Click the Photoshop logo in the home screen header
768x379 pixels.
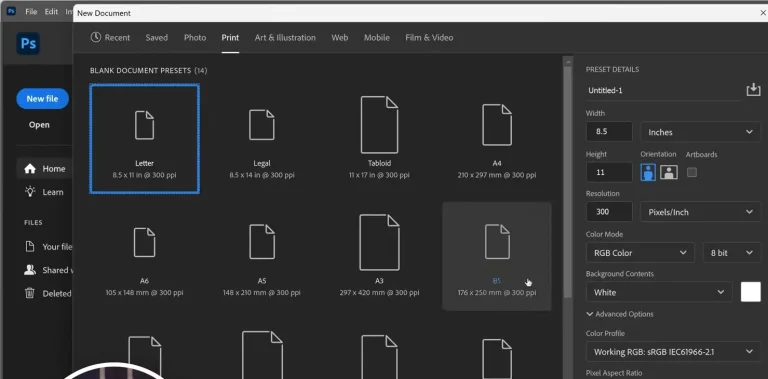(x=28, y=44)
